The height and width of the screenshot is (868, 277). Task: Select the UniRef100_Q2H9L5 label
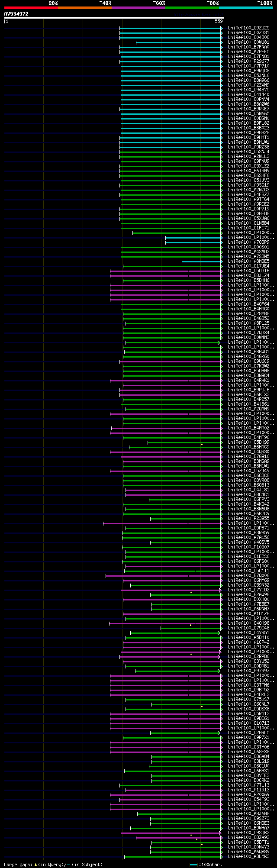point(248,732)
